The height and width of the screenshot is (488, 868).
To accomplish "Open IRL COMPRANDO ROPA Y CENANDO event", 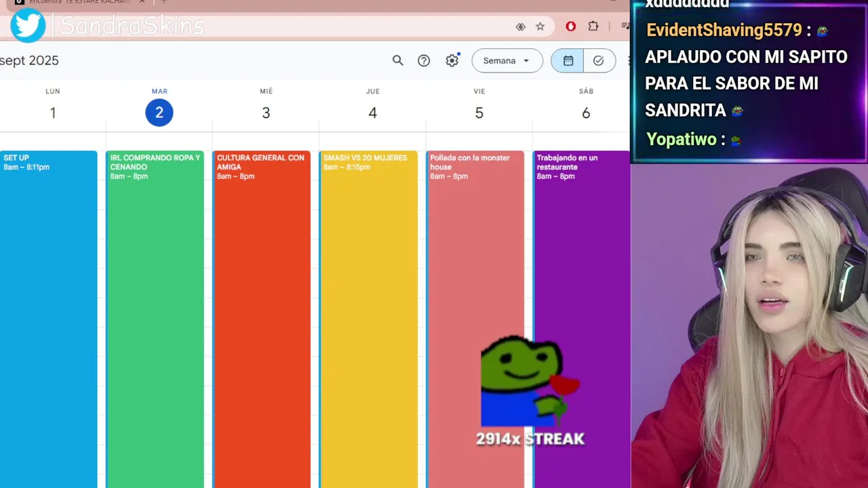I will click(x=155, y=319).
